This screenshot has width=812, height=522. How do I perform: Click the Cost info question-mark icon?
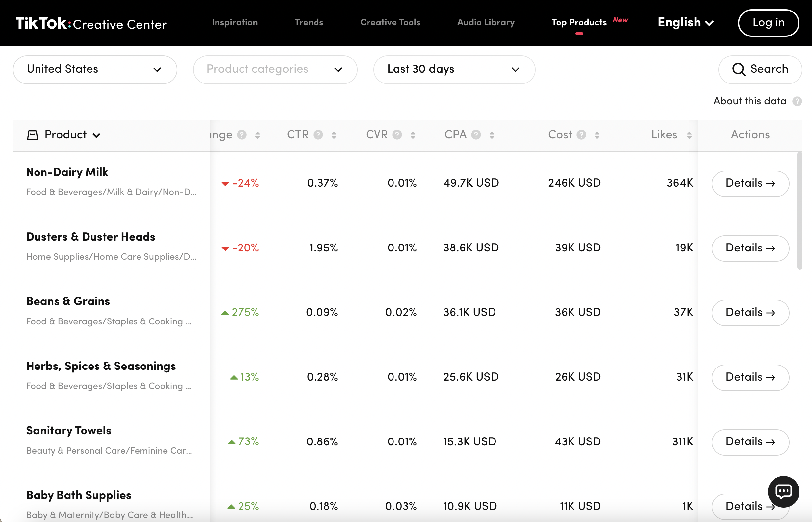[581, 135]
